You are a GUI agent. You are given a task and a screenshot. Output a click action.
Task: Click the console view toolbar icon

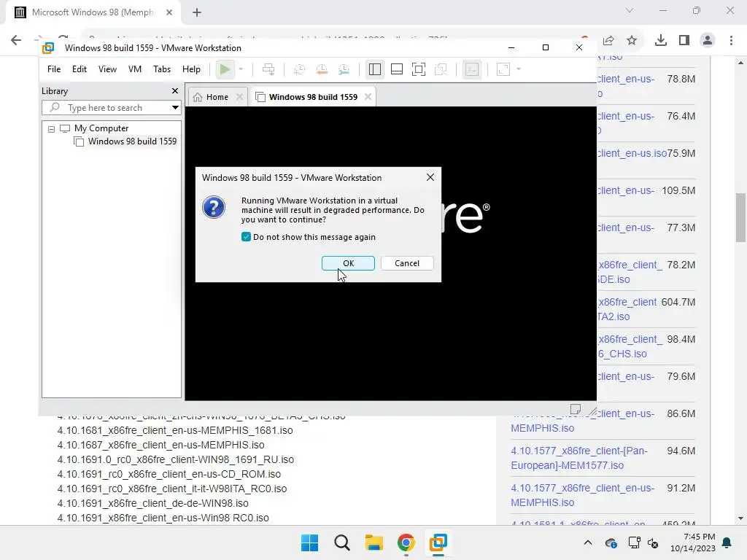(x=472, y=69)
